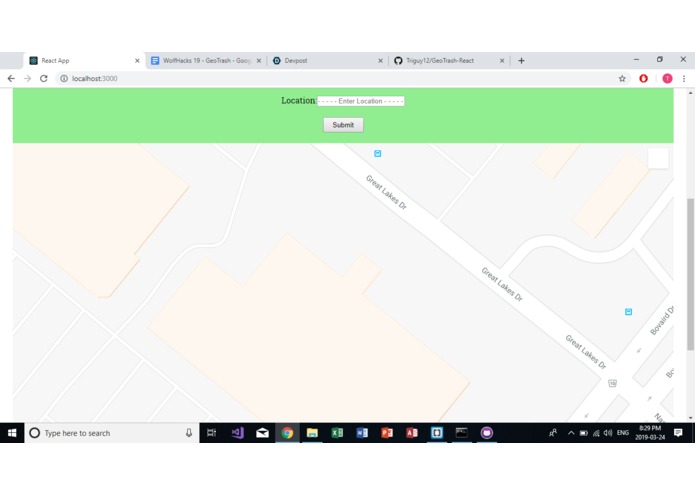The image size is (695, 494).
Task: Open the command prompt from the taskbar
Action: click(461, 433)
